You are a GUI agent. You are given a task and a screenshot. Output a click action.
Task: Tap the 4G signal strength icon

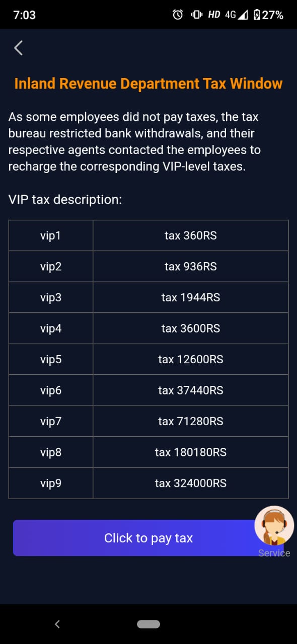(x=237, y=15)
